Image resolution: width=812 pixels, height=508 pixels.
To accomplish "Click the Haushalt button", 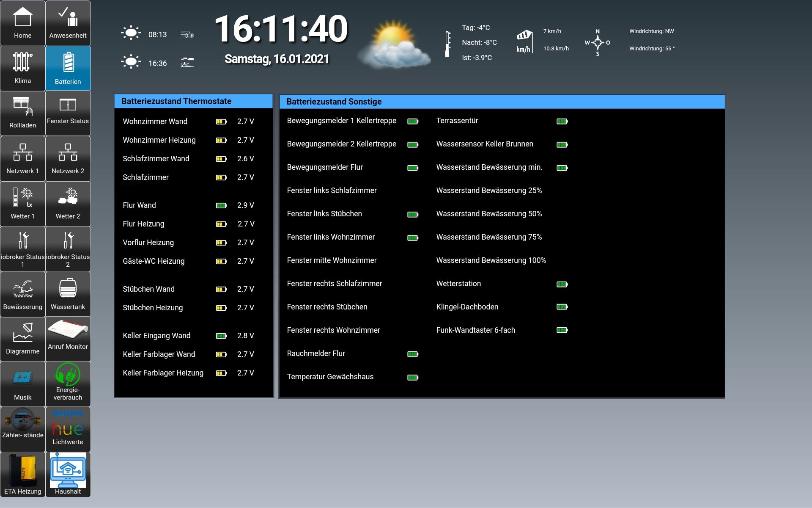I will [68, 474].
